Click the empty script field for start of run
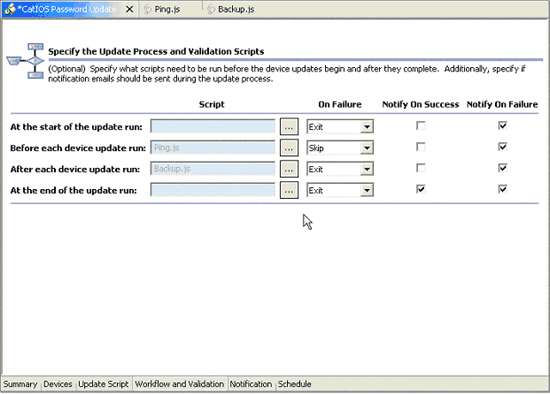550x394 pixels. [213, 126]
